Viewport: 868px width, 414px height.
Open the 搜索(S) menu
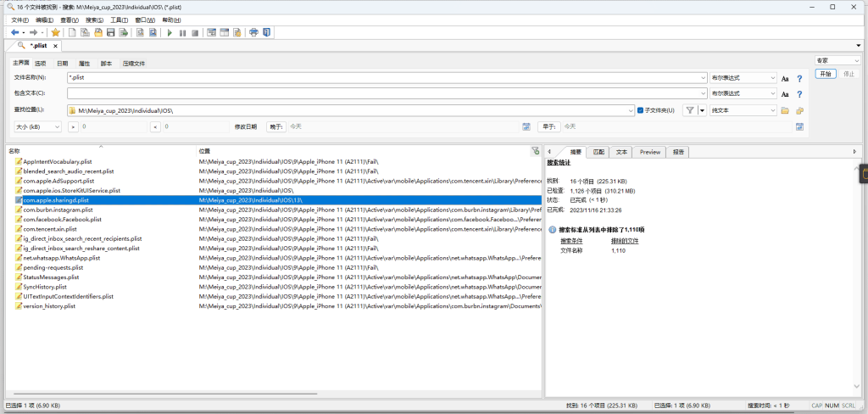pos(94,20)
